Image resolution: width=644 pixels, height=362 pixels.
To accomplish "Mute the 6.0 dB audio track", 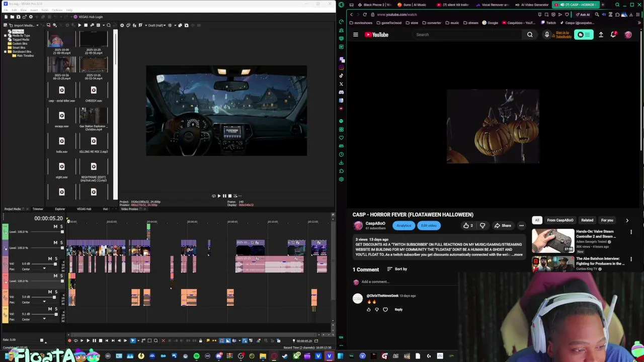I will [x=50, y=258].
